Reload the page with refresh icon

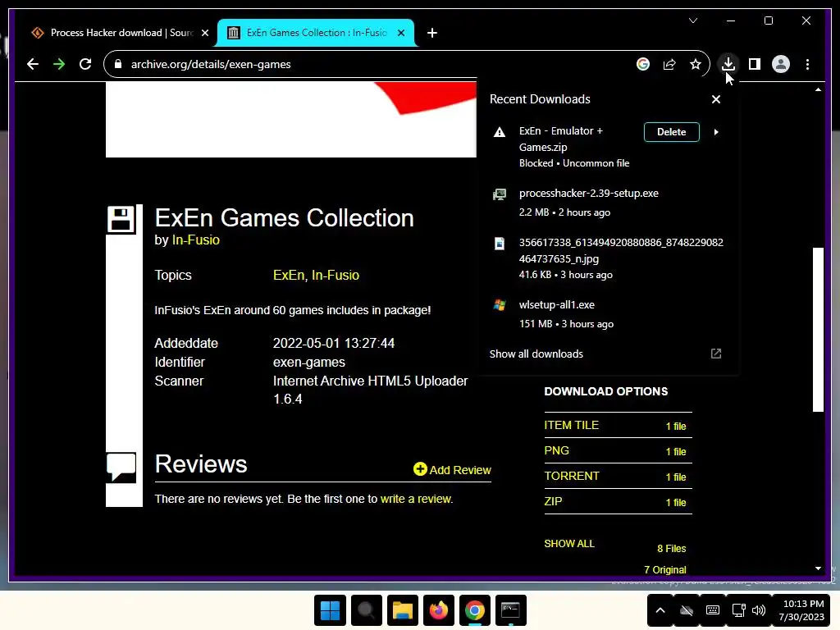pyautogui.click(x=85, y=64)
